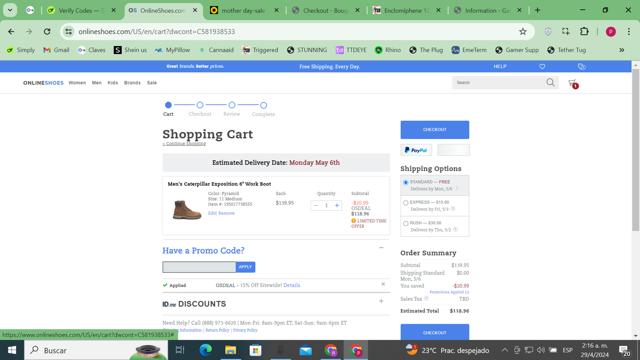Show more bookmarks with double chevron
Screen dimensions: 640x360
(x=622, y=50)
